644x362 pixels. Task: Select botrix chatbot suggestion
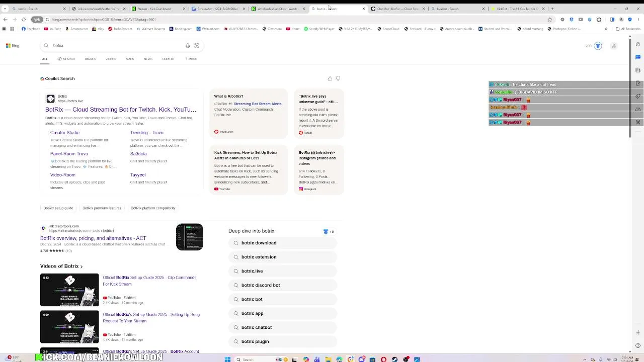pyautogui.click(x=282, y=327)
